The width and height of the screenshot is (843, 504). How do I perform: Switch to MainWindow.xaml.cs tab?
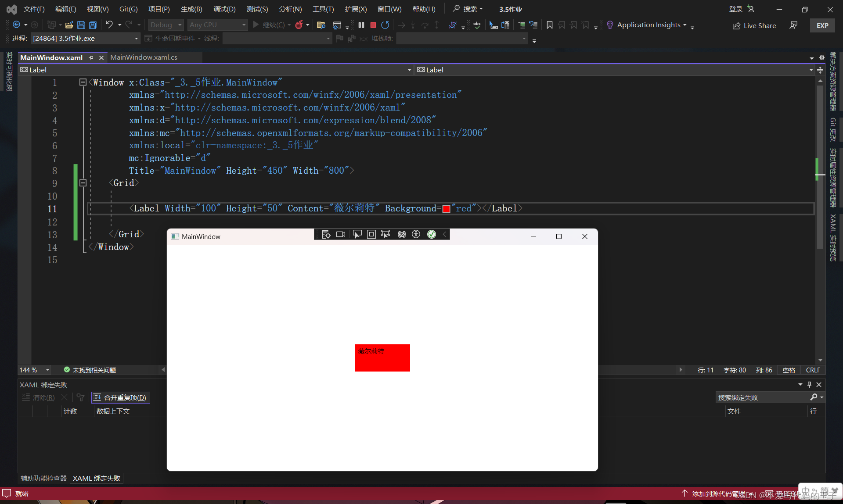pos(144,57)
